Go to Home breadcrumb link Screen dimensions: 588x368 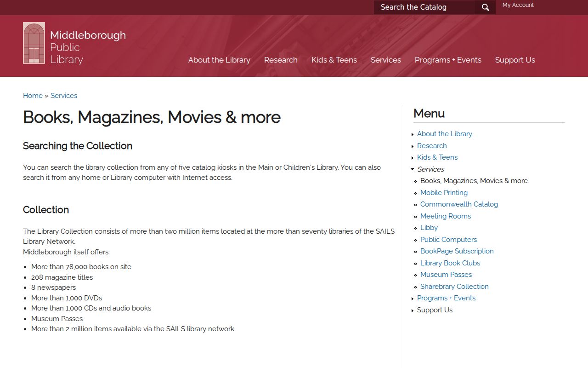[x=33, y=96]
